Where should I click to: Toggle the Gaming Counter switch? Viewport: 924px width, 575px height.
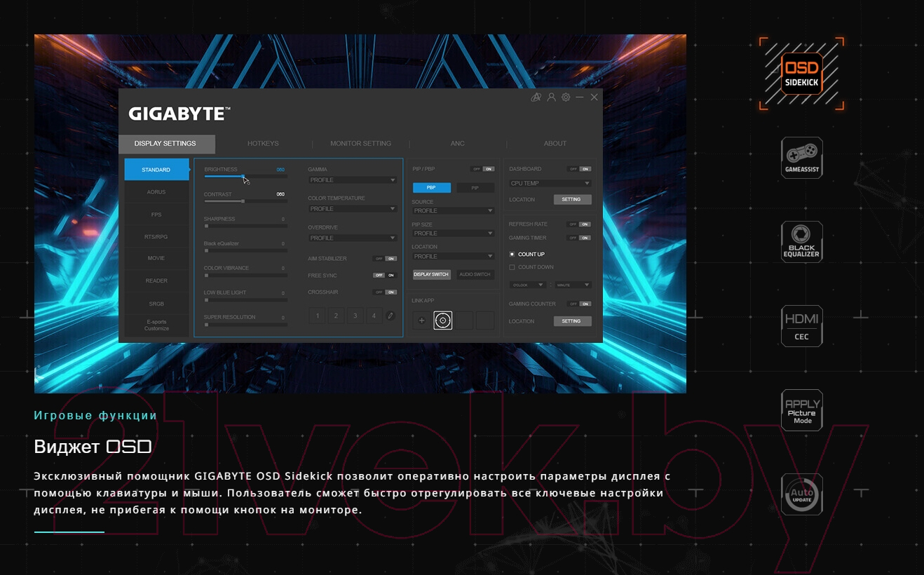pos(579,304)
